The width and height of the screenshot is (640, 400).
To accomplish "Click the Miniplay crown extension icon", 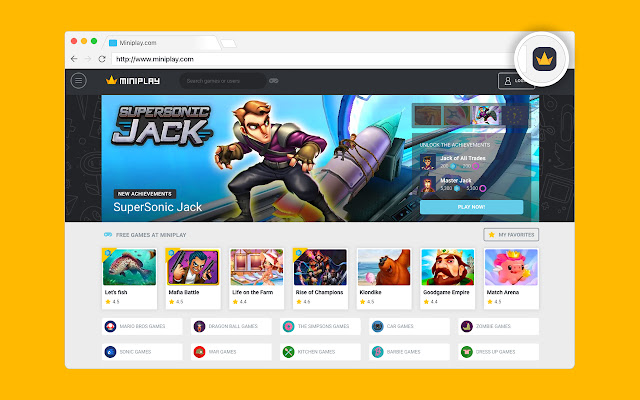I will pyautogui.click(x=544, y=59).
